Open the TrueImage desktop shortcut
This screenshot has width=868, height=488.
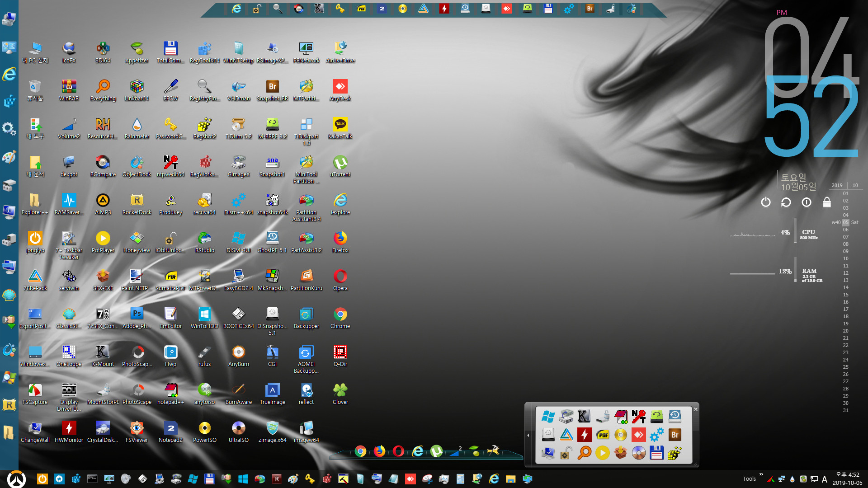pyautogui.click(x=272, y=394)
